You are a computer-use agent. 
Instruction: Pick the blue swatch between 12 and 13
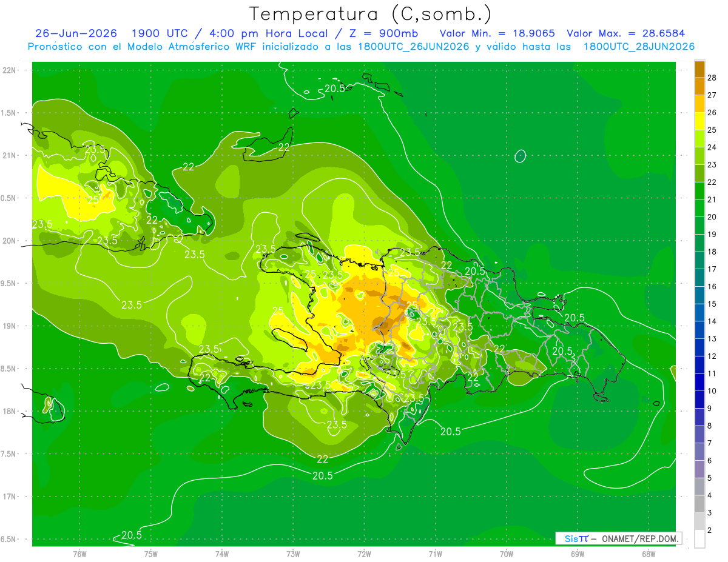pyautogui.click(x=699, y=347)
